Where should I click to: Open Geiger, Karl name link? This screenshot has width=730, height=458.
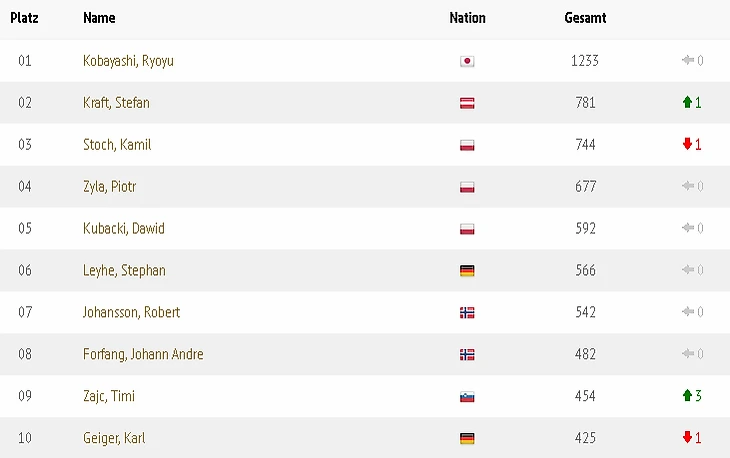(114, 439)
